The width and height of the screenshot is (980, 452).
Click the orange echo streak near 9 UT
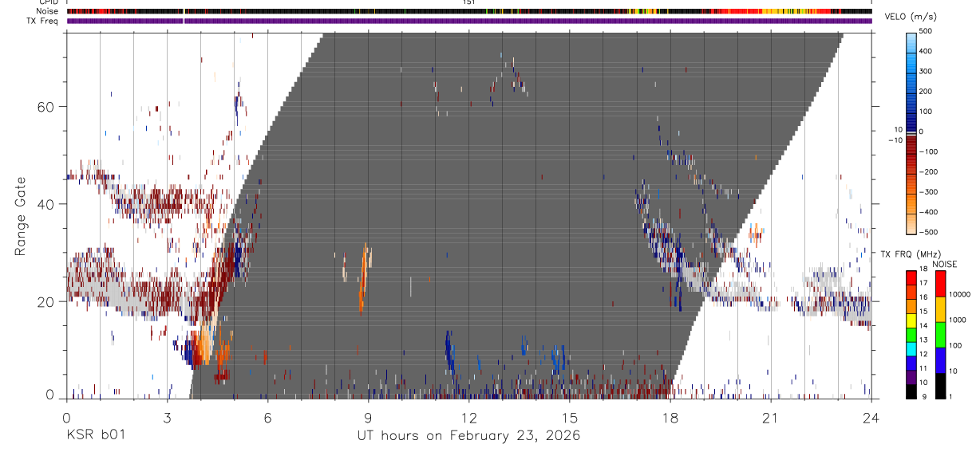tap(364, 279)
